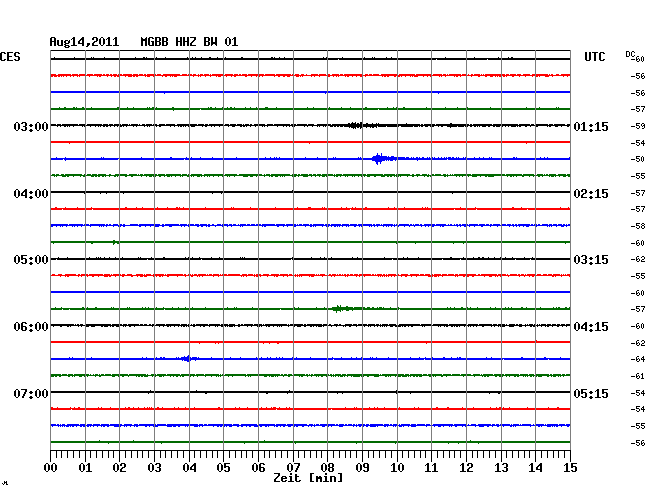Select the 03:15 UTC time label

pos(591,260)
